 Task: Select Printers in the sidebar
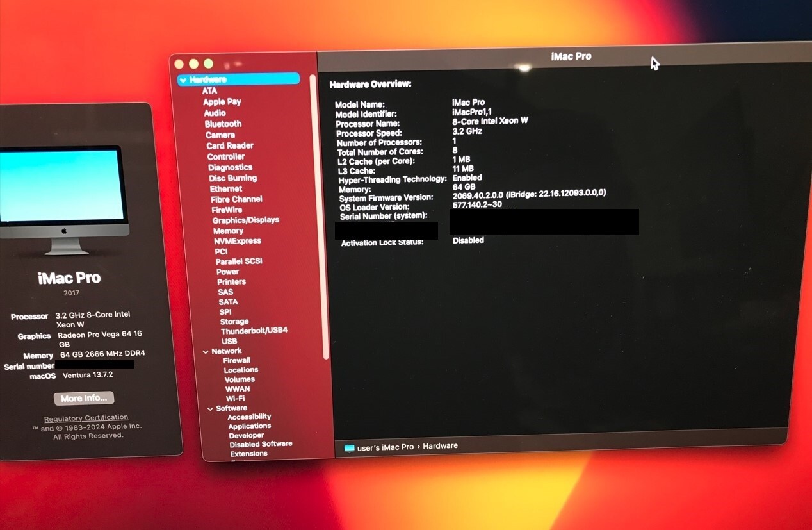[x=231, y=282]
